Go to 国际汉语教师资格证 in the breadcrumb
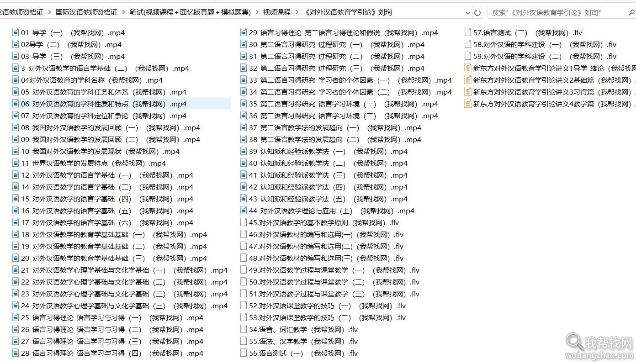Image resolution: width=636 pixels, height=364 pixels. click(x=86, y=12)
